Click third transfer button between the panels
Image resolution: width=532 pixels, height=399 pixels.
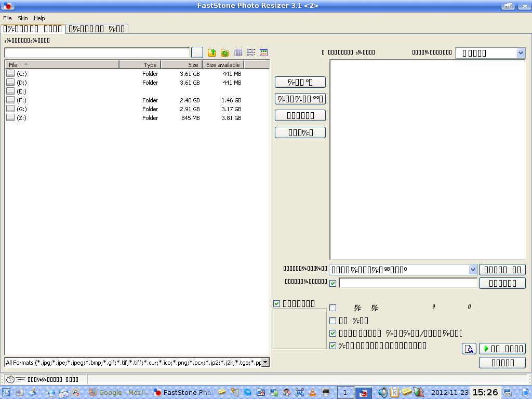tap(300, 115)
